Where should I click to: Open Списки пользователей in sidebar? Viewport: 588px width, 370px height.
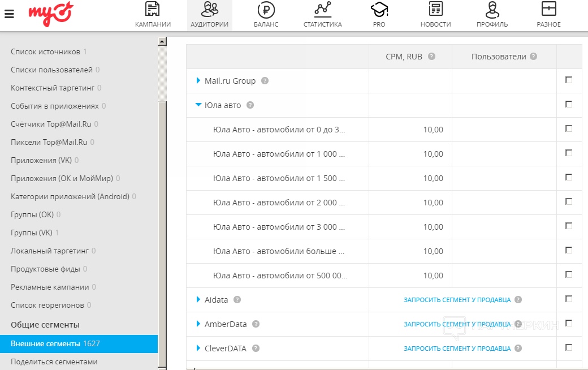pyautogui.click(x=52, y=70)
